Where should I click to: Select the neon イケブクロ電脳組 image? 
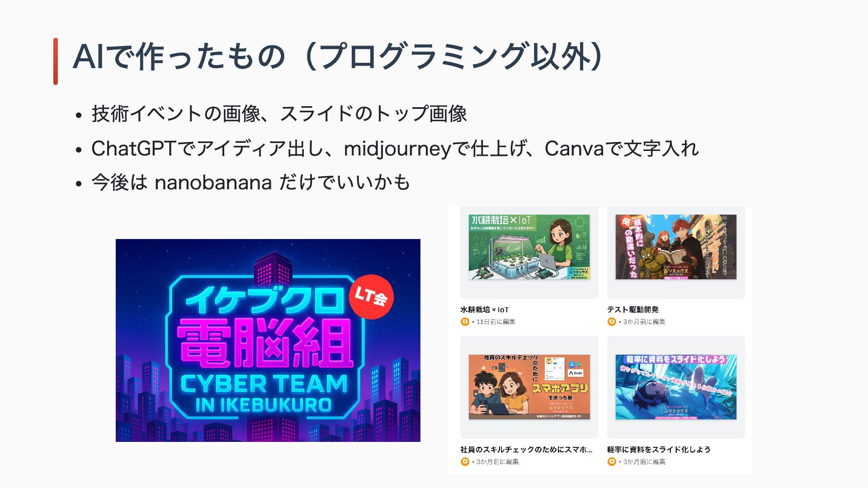click(268, 340)
